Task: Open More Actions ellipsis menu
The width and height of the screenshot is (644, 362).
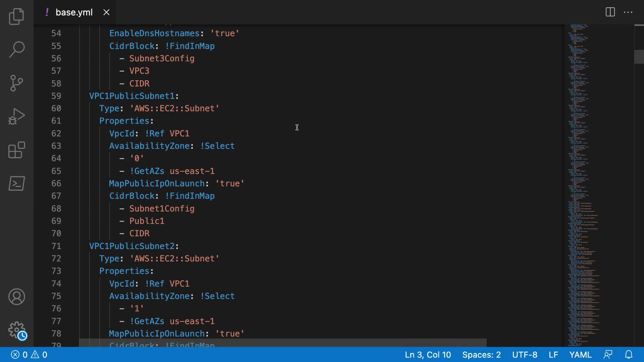Action: click(x=628, y=12)
